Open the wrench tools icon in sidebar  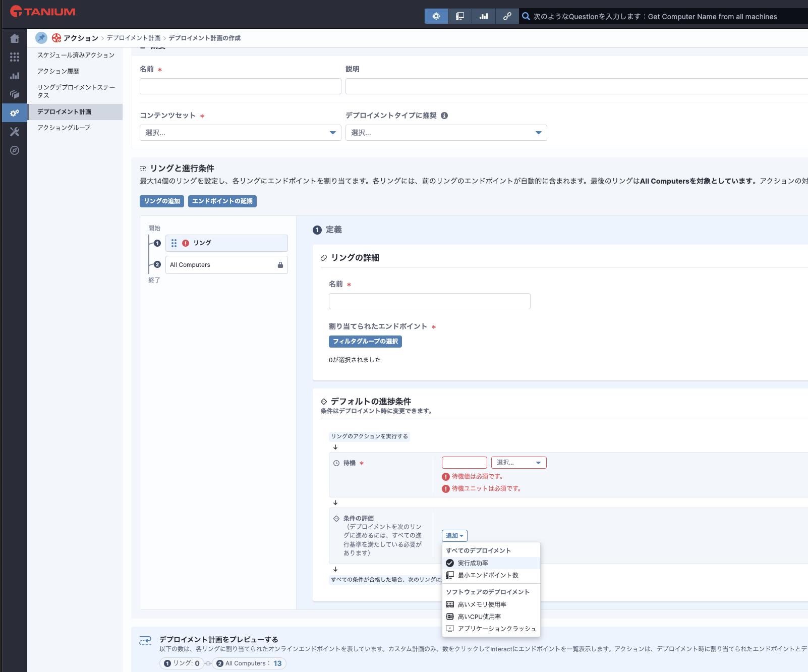pos(15,132)
